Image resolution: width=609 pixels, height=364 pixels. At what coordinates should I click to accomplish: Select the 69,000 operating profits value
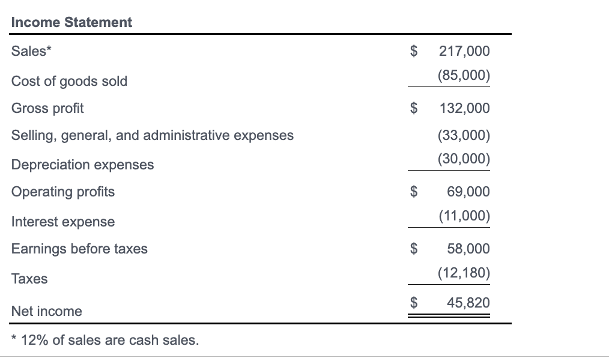468,192
